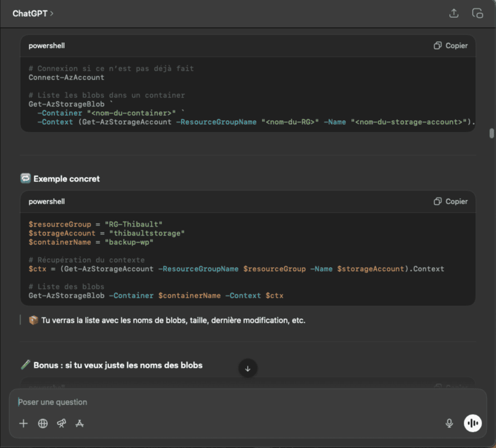Open the companion window icon at top right
496x448 pixels.
(477, 13)
